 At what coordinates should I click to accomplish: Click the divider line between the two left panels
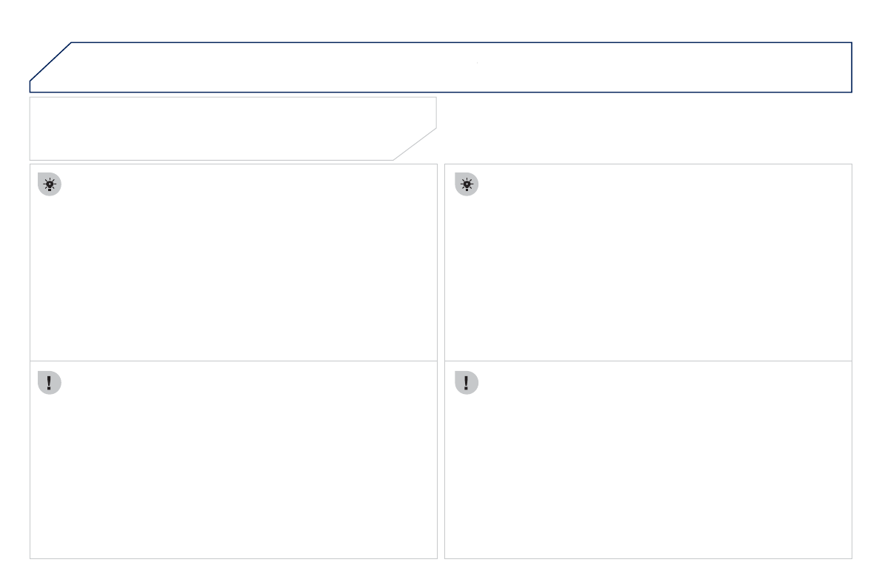[233, 361]
